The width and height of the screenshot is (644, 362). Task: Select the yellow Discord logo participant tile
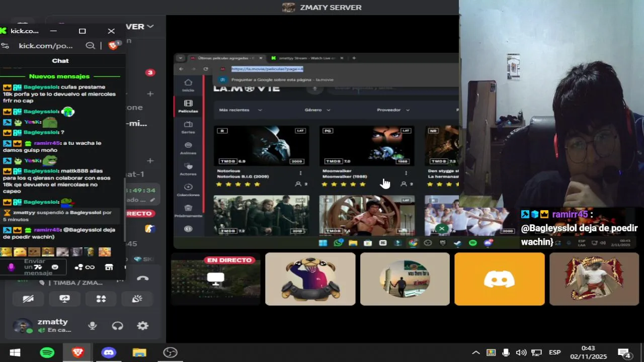[500, 279]
